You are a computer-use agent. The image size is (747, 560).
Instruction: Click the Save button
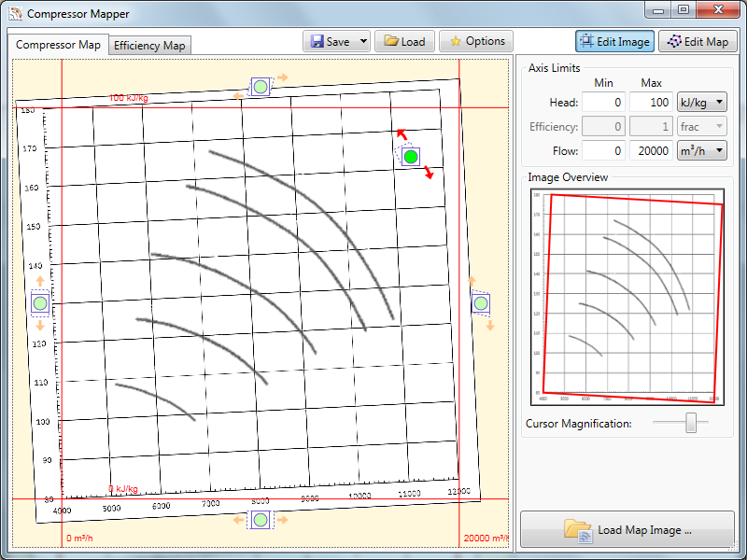tap(331, 41)
